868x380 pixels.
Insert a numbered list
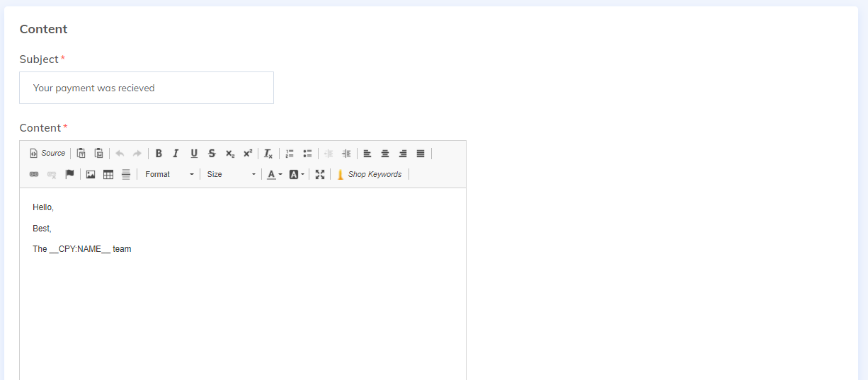click(x=290, y=154)
